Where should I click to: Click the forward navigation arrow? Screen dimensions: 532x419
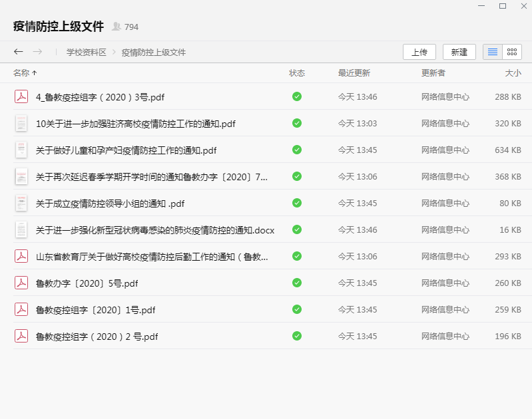pos(37,52)
